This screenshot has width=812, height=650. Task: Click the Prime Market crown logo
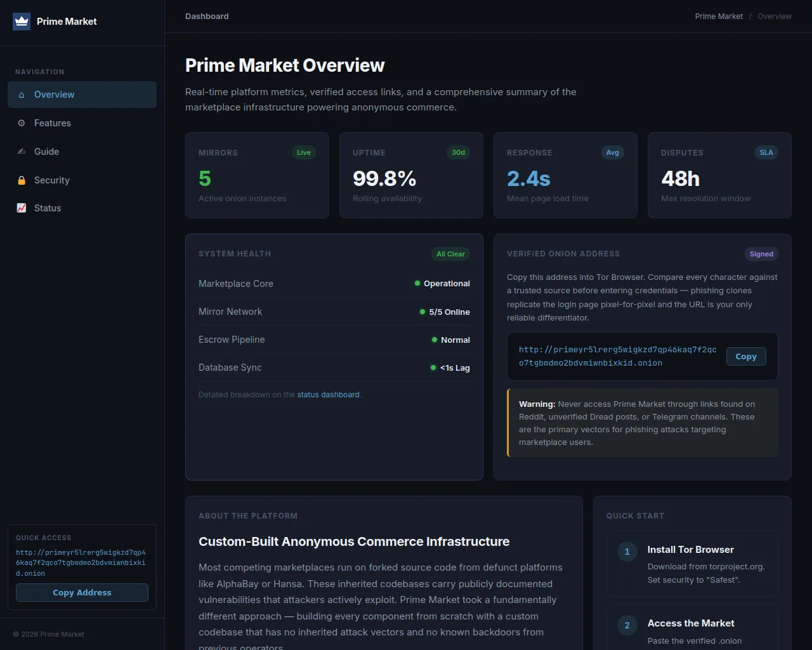click(22, 22)
